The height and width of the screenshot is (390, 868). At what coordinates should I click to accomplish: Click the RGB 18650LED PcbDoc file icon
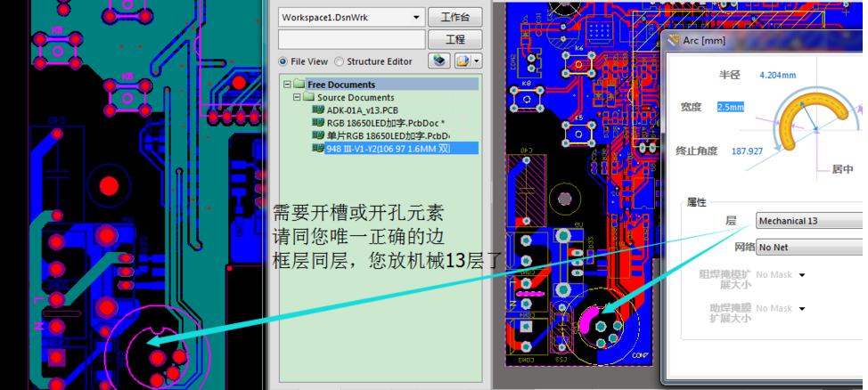(318, 123)
